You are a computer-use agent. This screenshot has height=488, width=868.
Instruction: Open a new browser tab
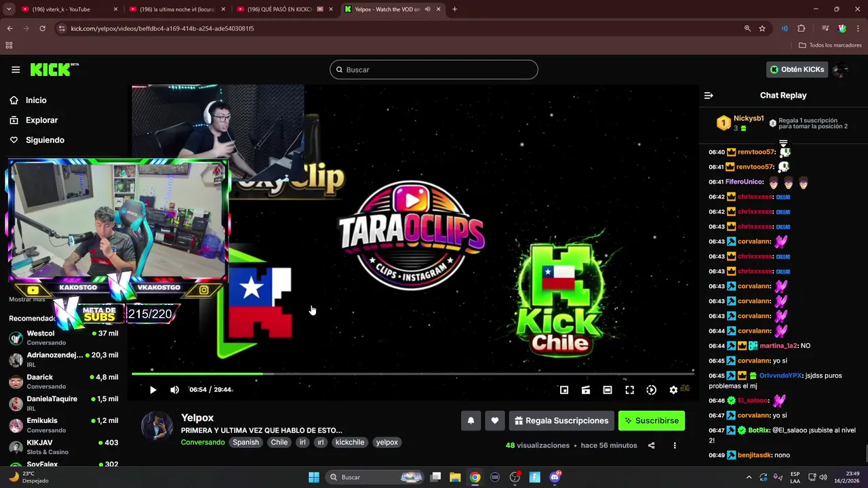454,9
